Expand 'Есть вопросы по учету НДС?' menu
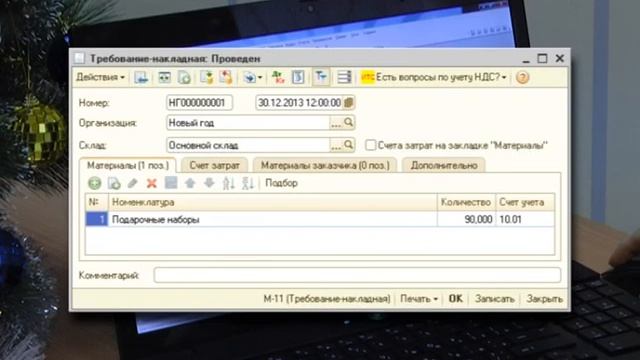Image resolution: width=640 pixels, height=360 pixels. [x=441, y=77]
